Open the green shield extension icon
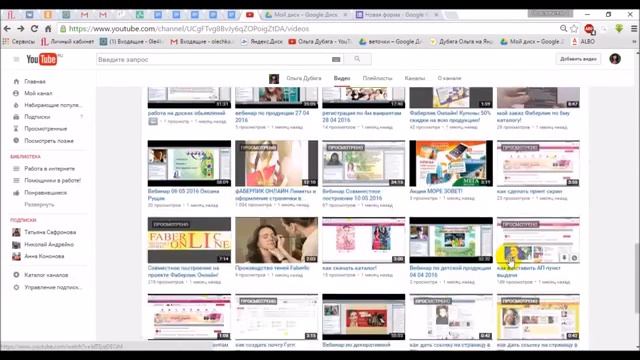Image resolution: width=640 pixels, height=360 pixels. pyautogui.click(x=619, y=29)
